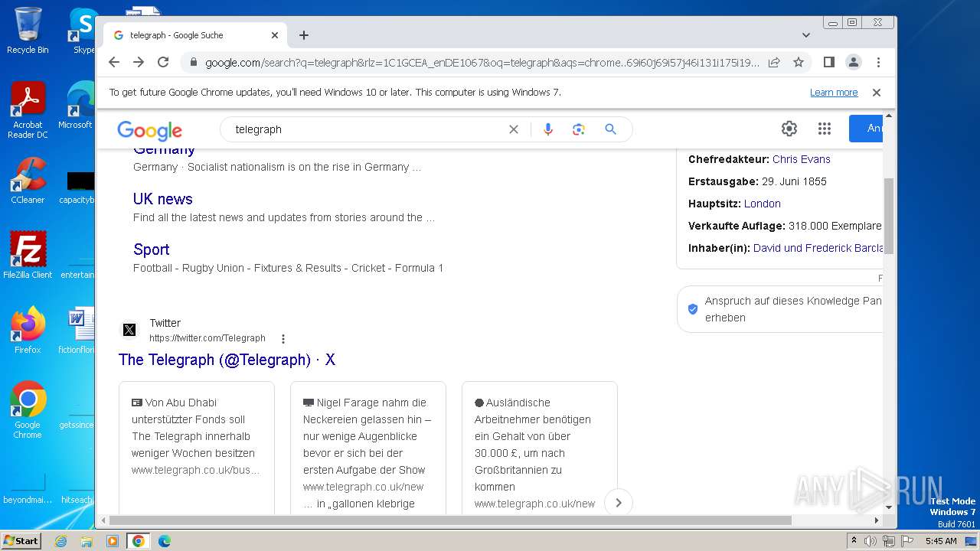Open tweet card about Ausländische Arbeitnehmer
The width and height of the screenshot is (980, 551).
pos(540,448)
